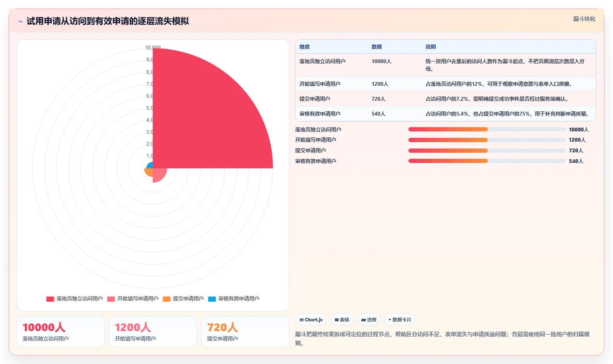Click the 10000人 value next to the progress bar
This screenshot has width=613, height=364.
[578, 129]
